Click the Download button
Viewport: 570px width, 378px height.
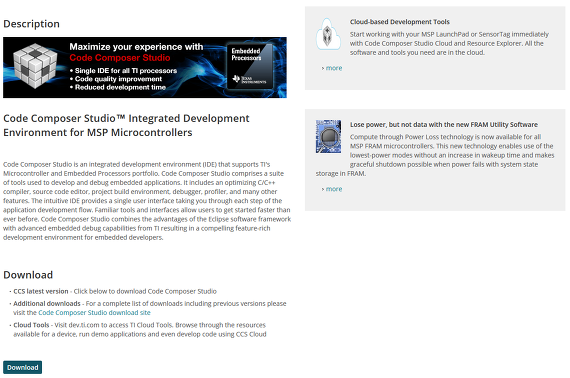tap(23, 367)
